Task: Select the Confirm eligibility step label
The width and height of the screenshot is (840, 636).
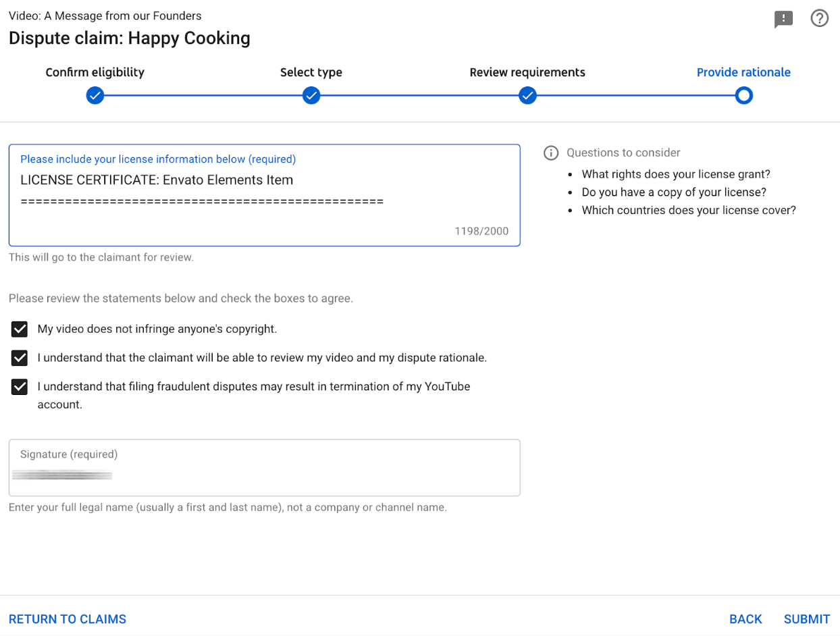Action: 95,72
